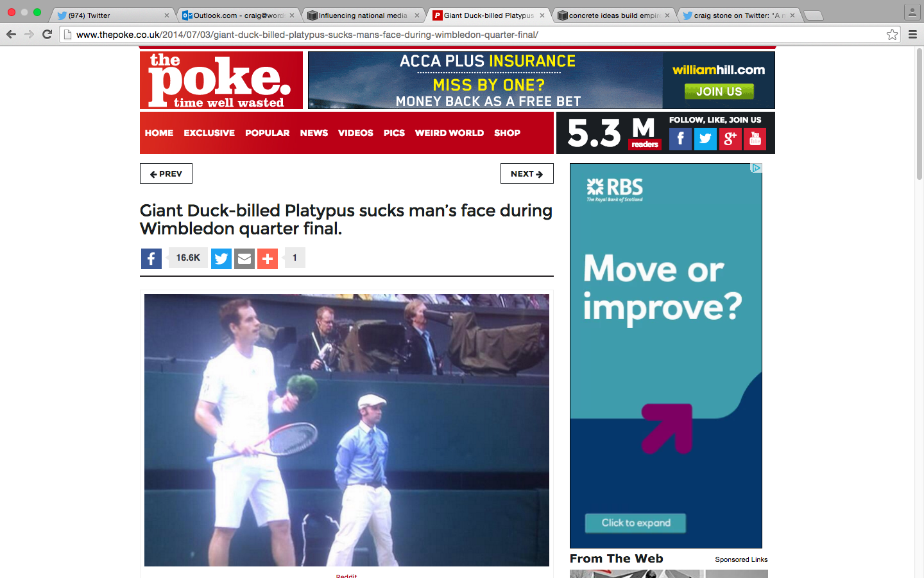Open a new tab button
924x578 pixels.
pos(813,15)
